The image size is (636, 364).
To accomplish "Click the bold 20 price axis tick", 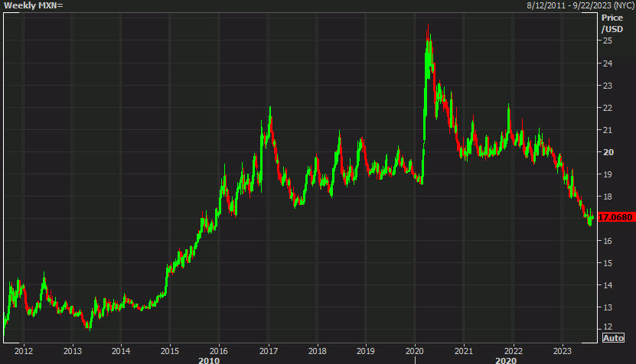I will [608, 152].
